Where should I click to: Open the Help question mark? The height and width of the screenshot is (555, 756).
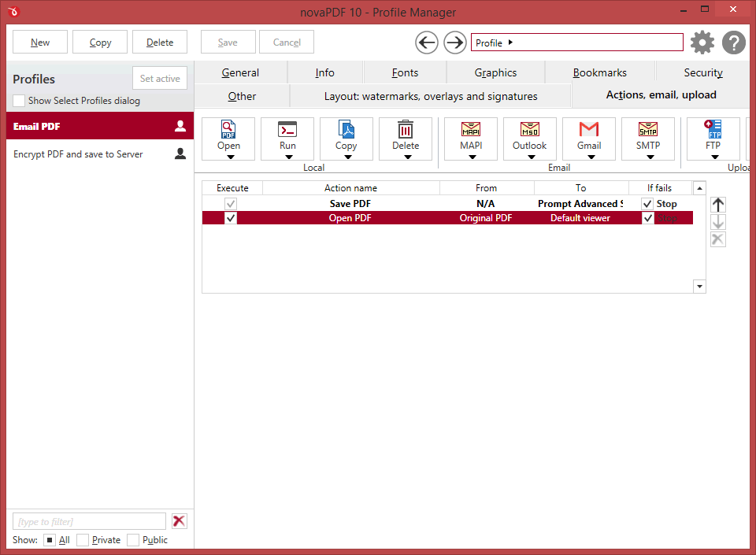tap(734, 43)
